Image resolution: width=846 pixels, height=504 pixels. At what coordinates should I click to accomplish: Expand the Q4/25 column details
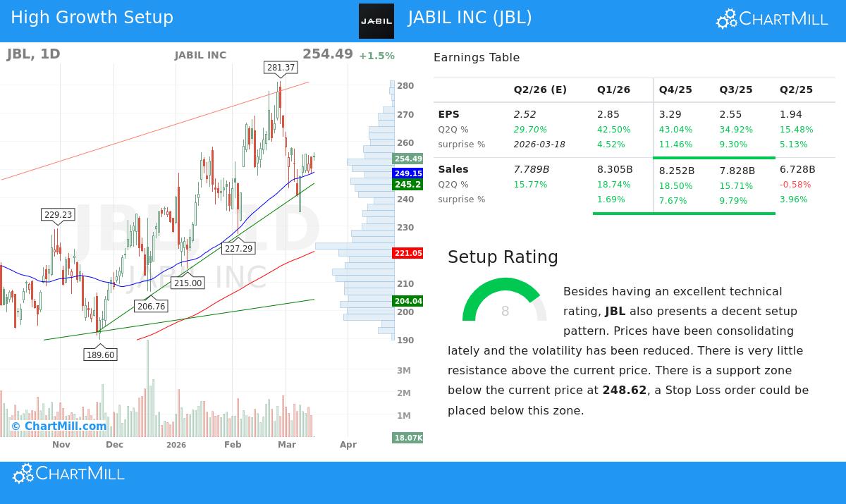(675, 90)
